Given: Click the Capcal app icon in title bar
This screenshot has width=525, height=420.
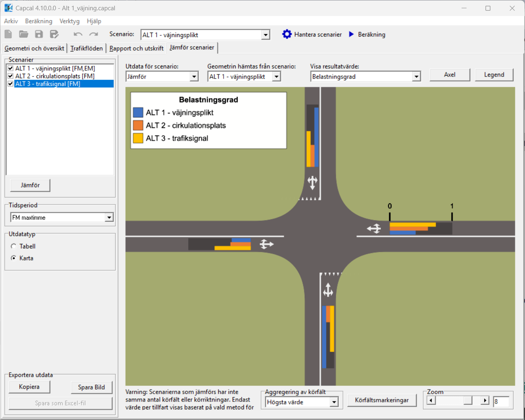Looking at the screenshot, I should (x=8, y=8).
